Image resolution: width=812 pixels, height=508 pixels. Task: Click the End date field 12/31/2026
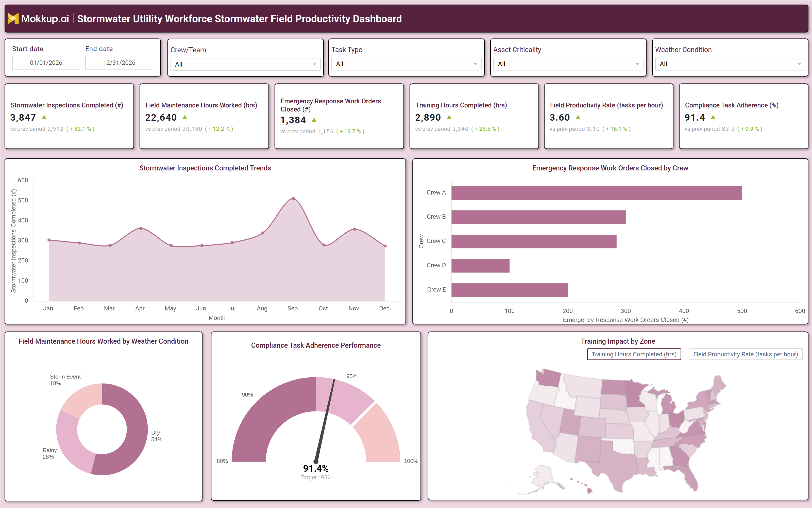(119, 63)
